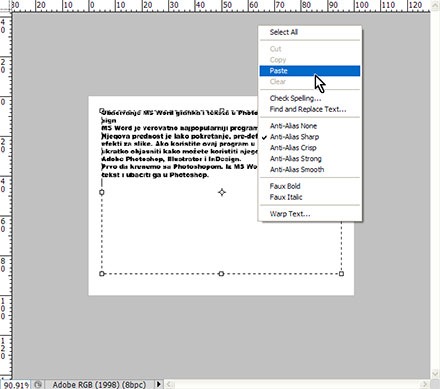Click the horizontal scrollbar right arrow

tap(425, 384)
